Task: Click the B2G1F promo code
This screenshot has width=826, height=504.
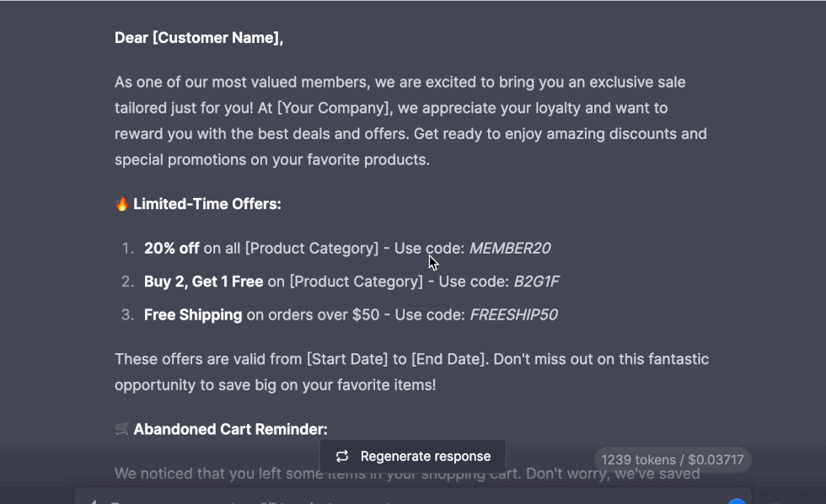Action: click(536, 281)
